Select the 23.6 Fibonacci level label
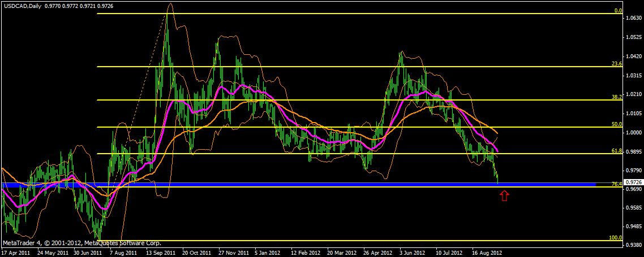The image size is (644, 257). [617, 64]
